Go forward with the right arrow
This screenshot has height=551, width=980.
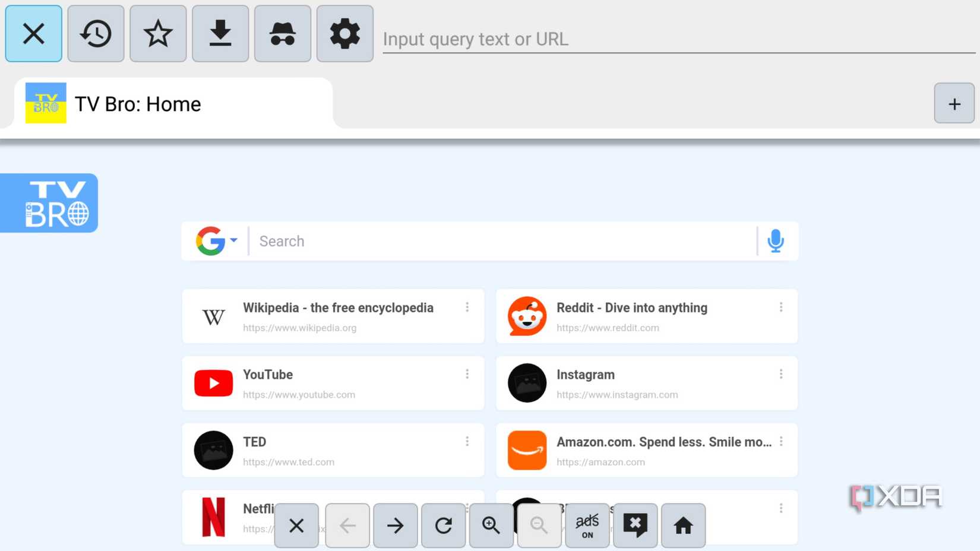pyautogui.click(x=396, y=525)
